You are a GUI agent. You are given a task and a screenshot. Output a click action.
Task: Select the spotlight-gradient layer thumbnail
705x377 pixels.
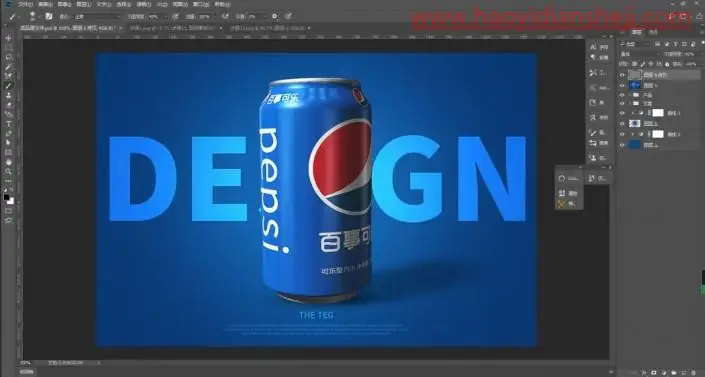[x=634, y=123]
